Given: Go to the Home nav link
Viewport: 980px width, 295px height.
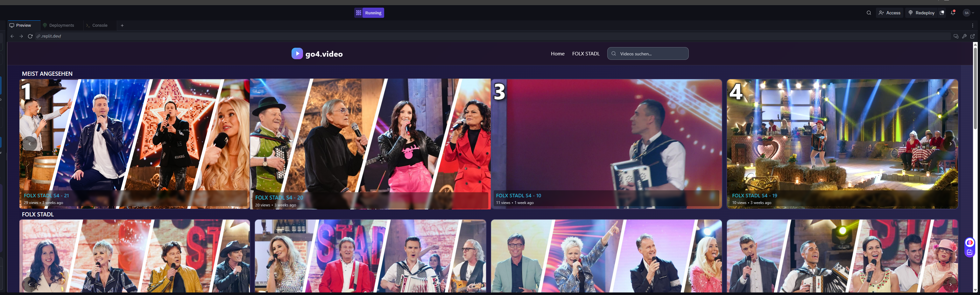Looking at the screenshot, I should click(x=557, y=53).
